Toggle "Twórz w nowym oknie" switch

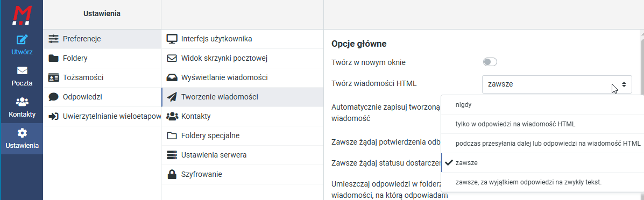point(490,62)
